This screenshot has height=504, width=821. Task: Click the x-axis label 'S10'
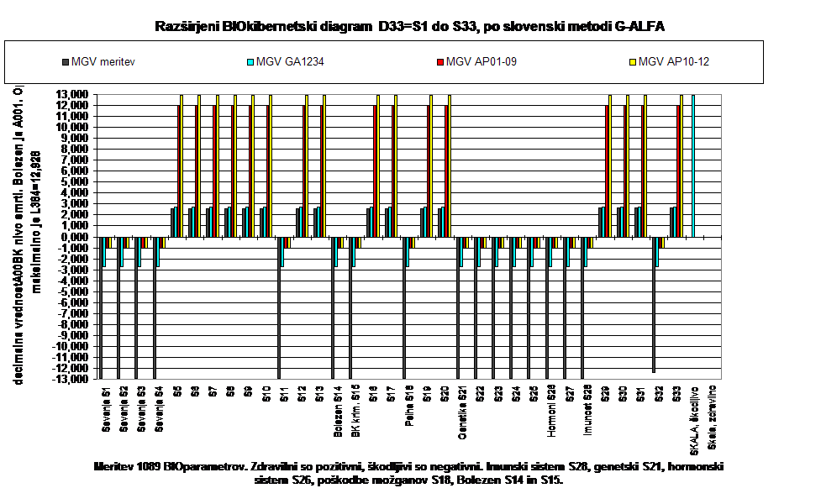click(266, 394)
